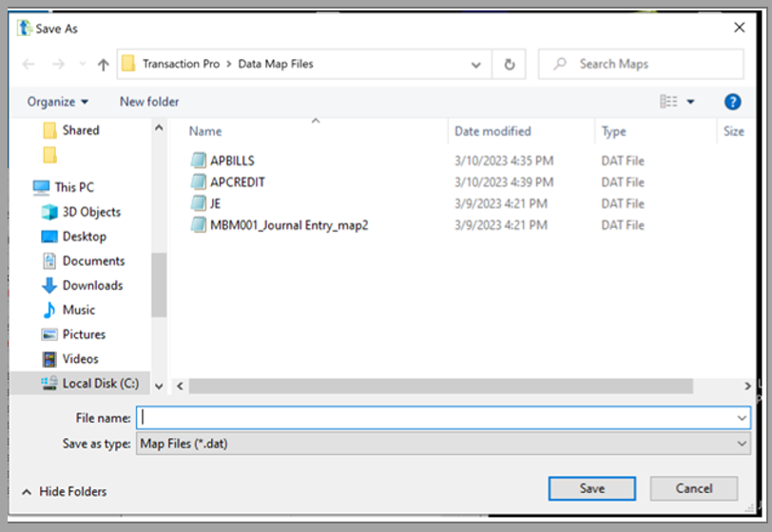
Task: Click the MBM001_Journal Entry_map2 file icon
Action: point(199,225)
